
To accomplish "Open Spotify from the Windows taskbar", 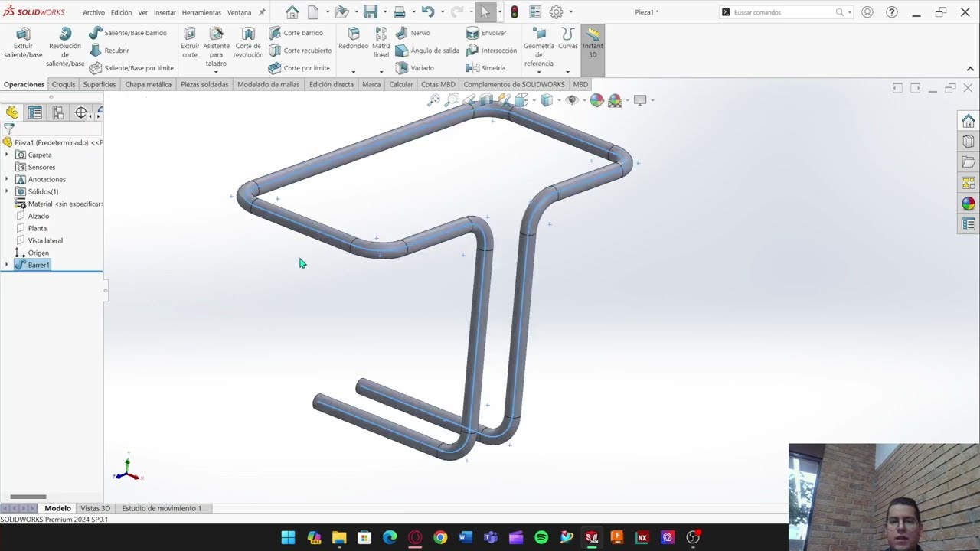I will [x=541, y=537].
